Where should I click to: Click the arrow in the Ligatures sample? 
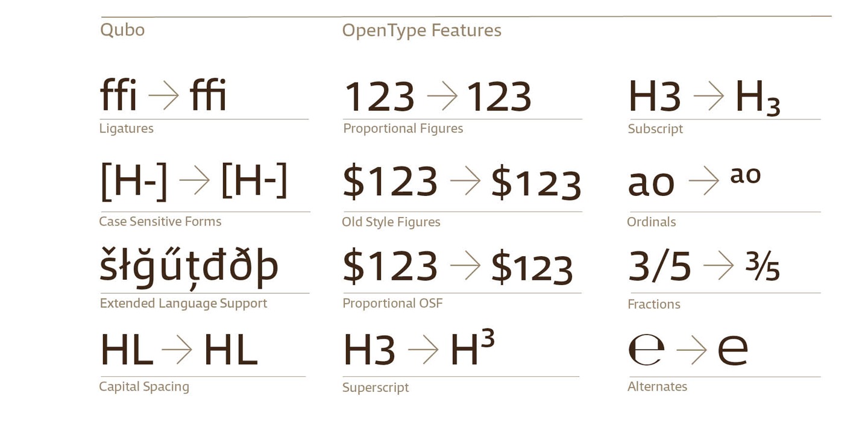tap(163, 96)
